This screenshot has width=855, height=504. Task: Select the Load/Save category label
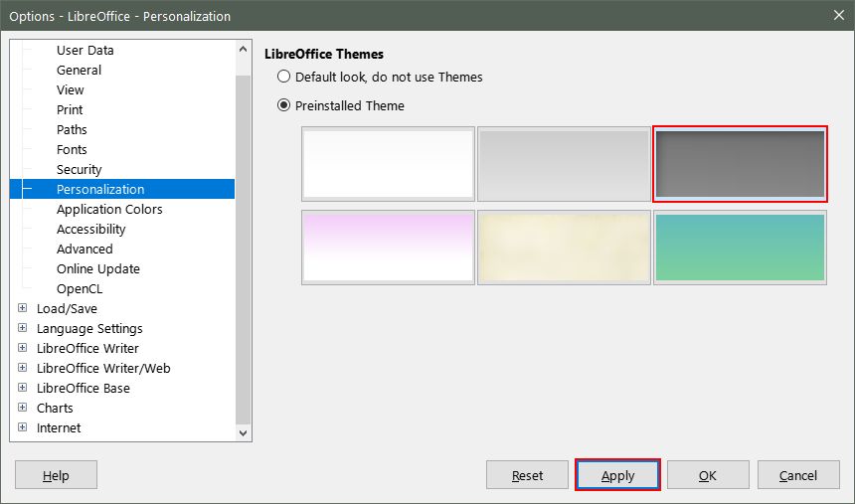point(67,309)
